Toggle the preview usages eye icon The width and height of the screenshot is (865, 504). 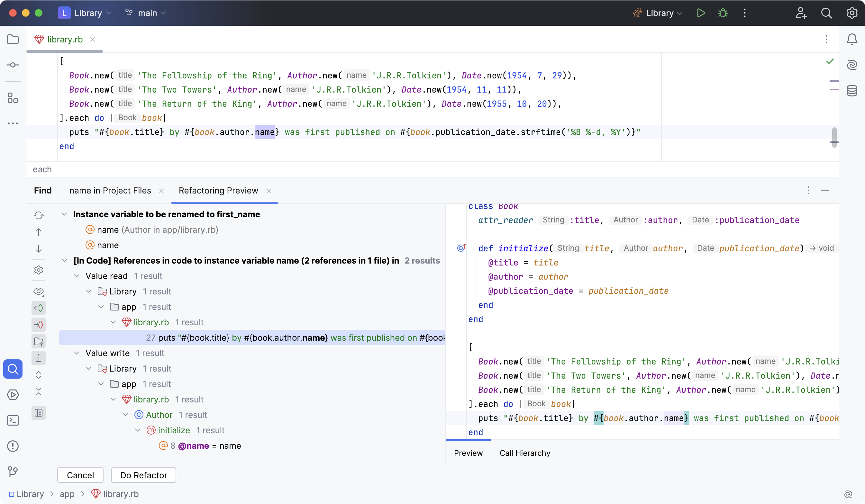(x=39, y=292)
